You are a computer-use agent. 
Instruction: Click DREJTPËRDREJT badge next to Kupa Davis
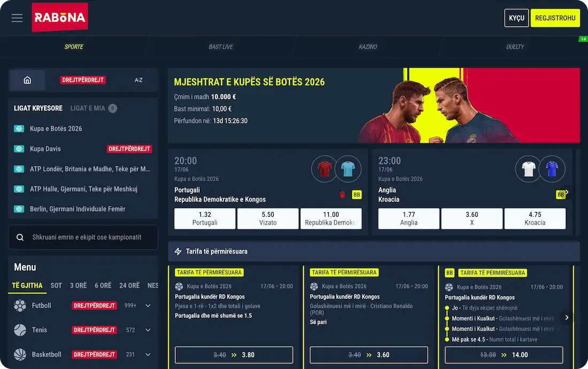(129, 149)
